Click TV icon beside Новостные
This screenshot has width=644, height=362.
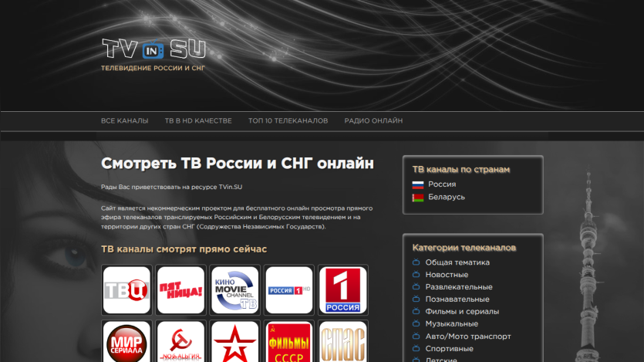416,274
